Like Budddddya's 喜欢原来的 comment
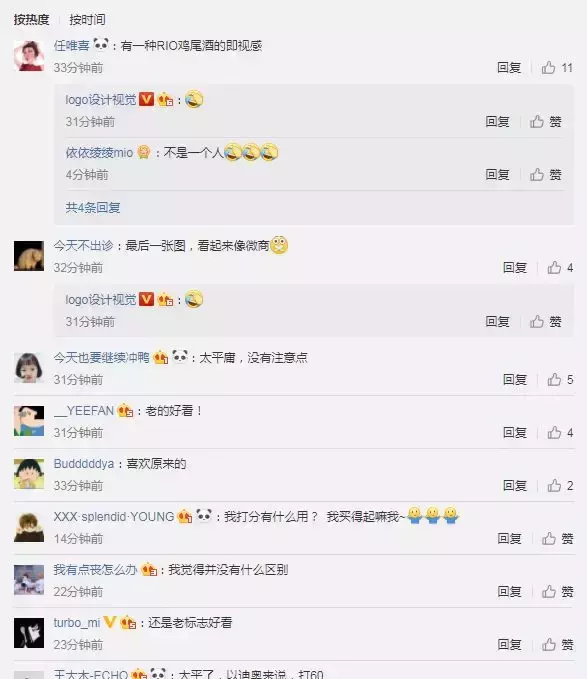Screen dimensions: 587x679 560,485
